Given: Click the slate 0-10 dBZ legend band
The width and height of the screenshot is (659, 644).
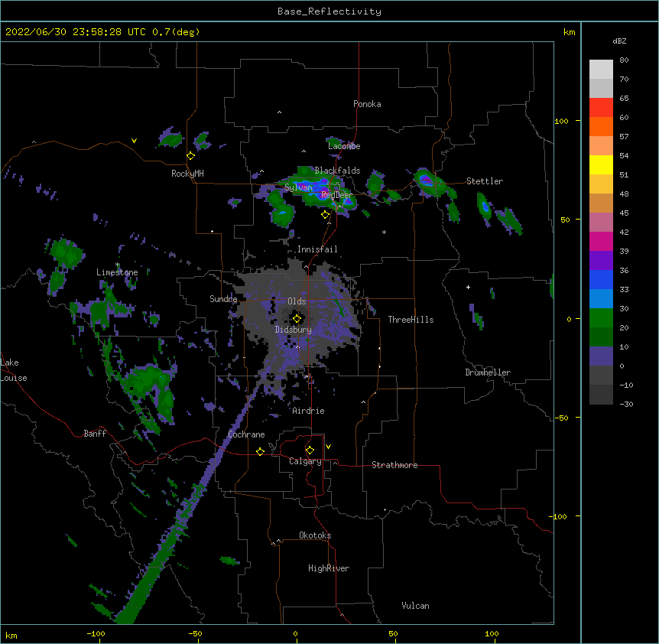Looking at the screenshot, I should pyautogui.click(x=601, y=356).
